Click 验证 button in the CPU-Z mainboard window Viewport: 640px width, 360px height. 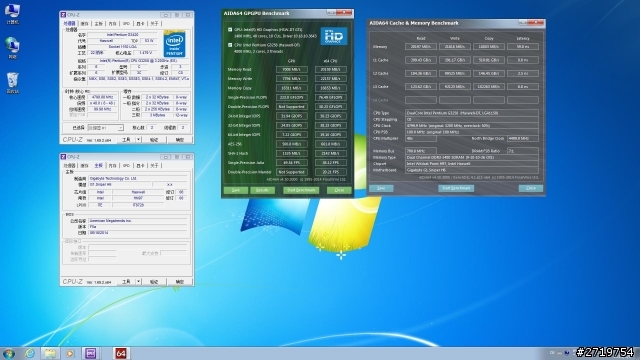[x=154, y=282]
